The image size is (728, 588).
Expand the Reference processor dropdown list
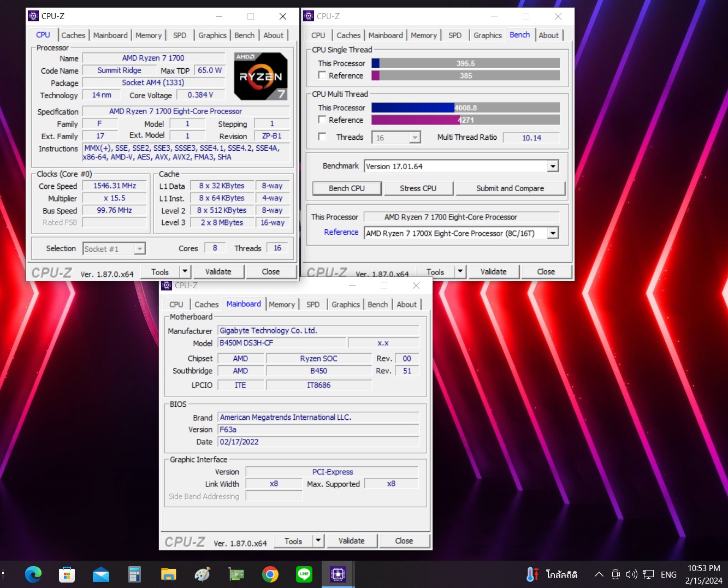(x=553, y=233)
